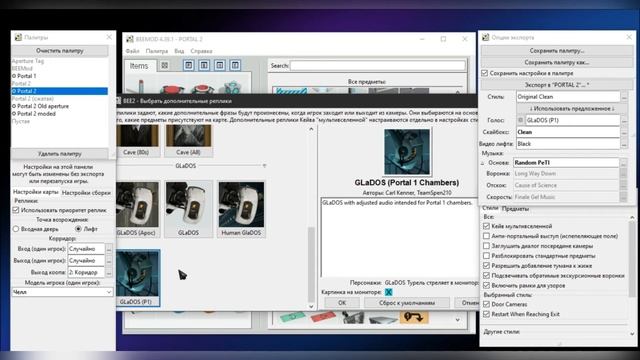
Task: Click the voice list scrollbar thumb
Action: click(x=311, y=264)
